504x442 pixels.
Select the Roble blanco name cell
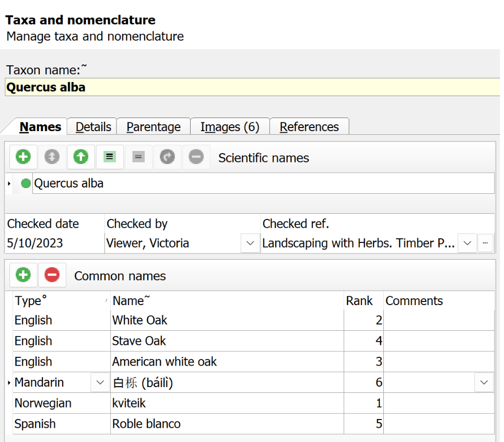[x=227, y=424]
